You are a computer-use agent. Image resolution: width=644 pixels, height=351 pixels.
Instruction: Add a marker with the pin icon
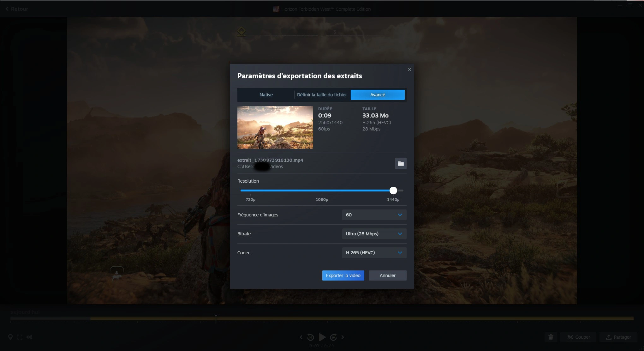(10, 337)
